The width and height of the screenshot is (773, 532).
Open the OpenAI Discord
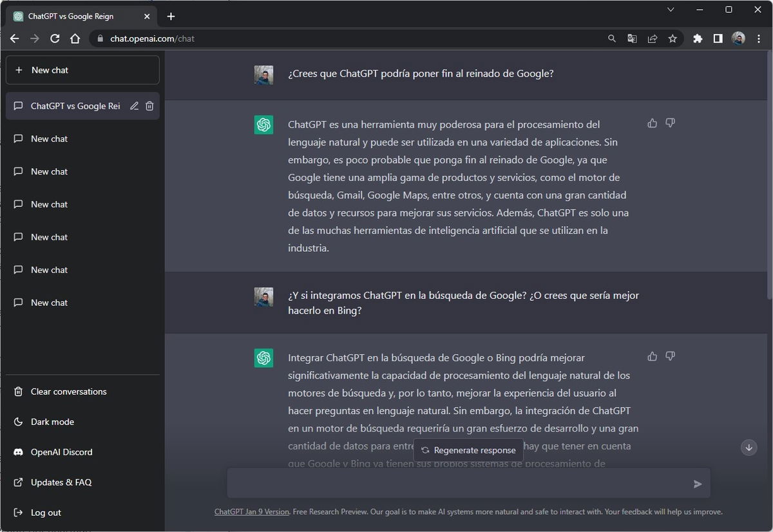click(60, 451)
